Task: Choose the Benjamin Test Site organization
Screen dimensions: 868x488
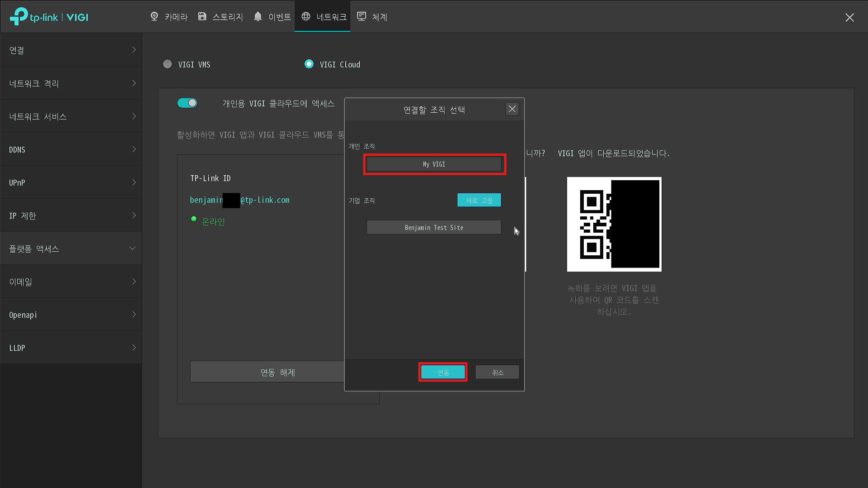Action: [434, 227]
